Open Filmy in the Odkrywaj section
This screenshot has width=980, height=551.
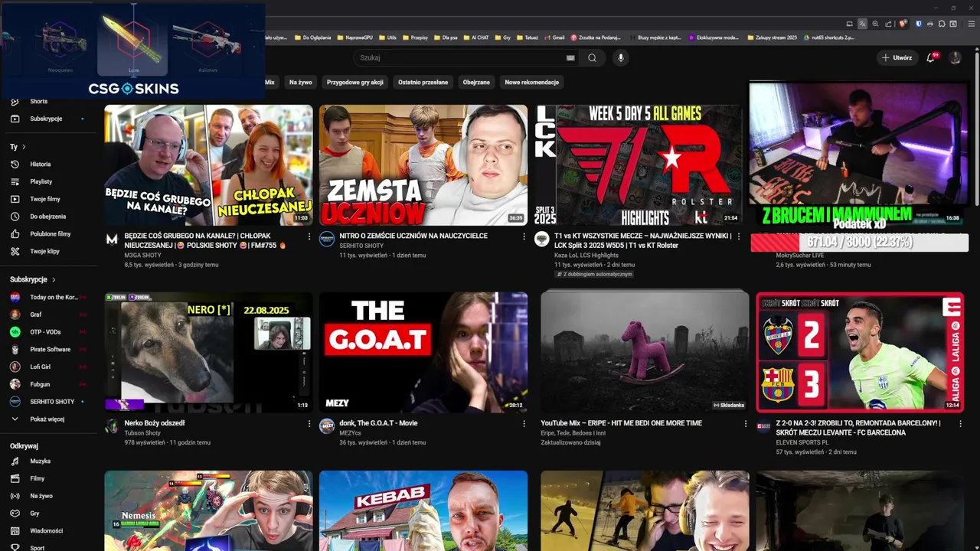pyautogui.click(x=37, y=478)
